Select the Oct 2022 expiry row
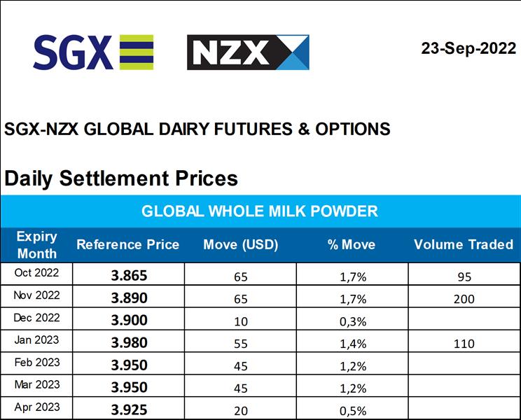 (x=36, y=273)
